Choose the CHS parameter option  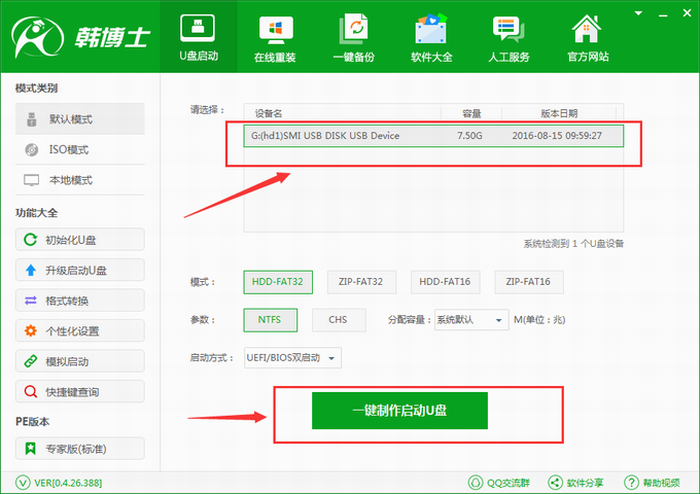pyautogui.click(x=338, y=320)
